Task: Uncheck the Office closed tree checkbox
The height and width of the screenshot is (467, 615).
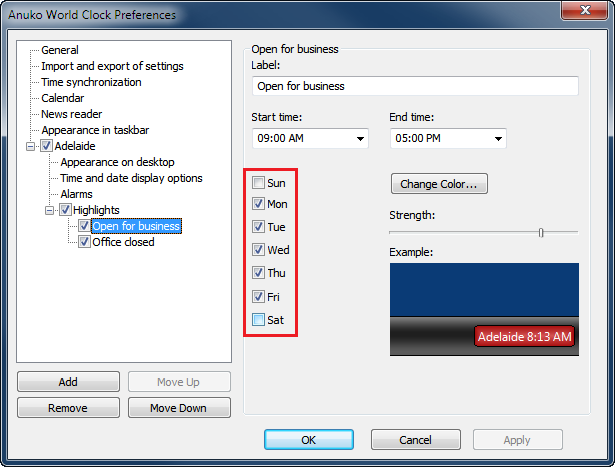Action: pos(84,242)
